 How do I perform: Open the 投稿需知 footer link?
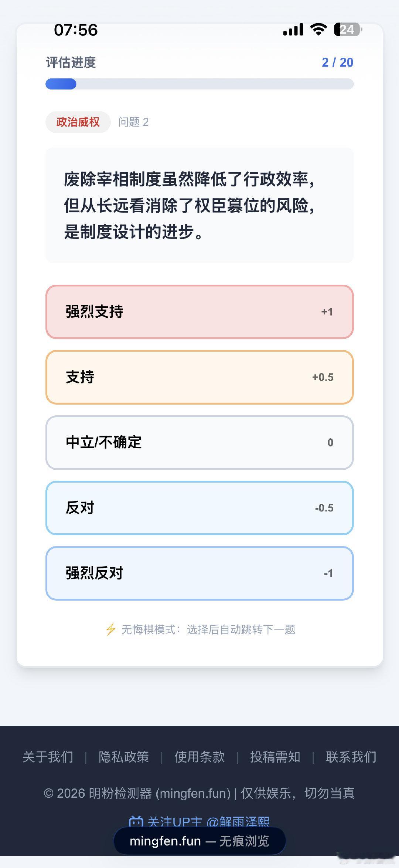pos(275,757)
